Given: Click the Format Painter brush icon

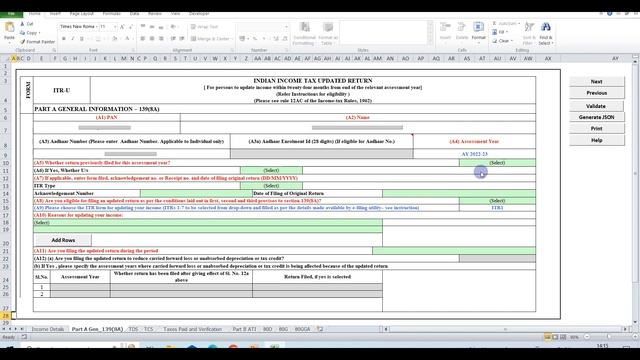Looking at the screenshot, I should click(x=22, y=42).
